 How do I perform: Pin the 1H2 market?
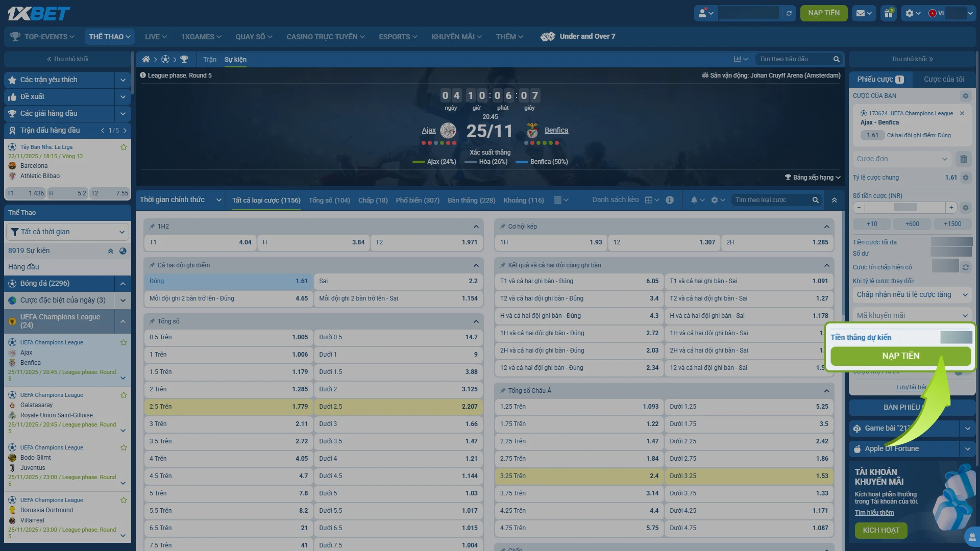tap(152, 227)
